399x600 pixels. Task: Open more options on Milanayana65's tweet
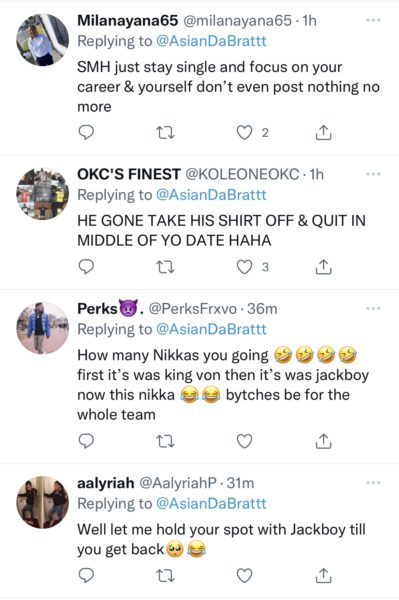(x=373, y=20)
